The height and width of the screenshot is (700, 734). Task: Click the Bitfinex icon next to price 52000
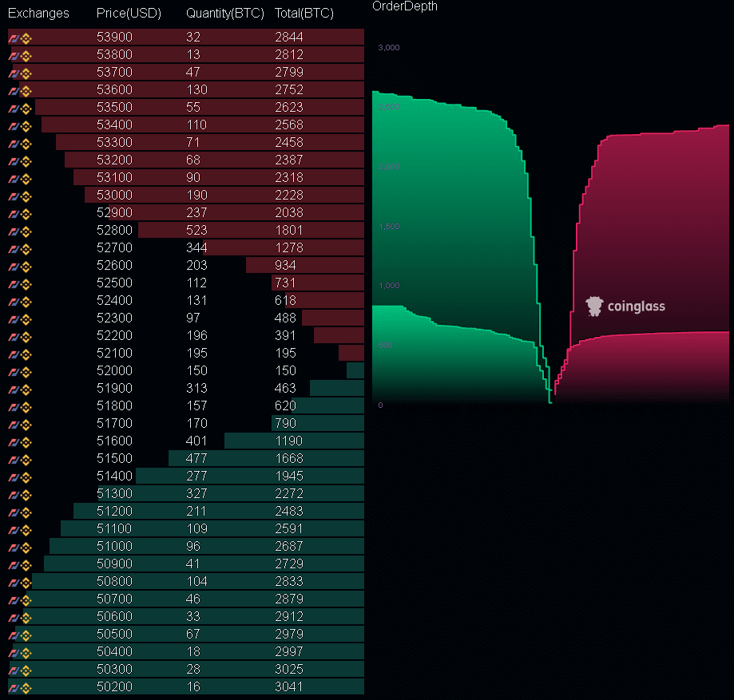pyautogui.click(x=14, y=370)
